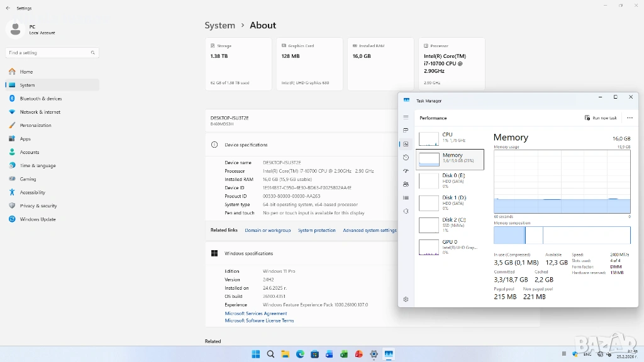Open the Microsoft Services Agreement link

[256, 313]
